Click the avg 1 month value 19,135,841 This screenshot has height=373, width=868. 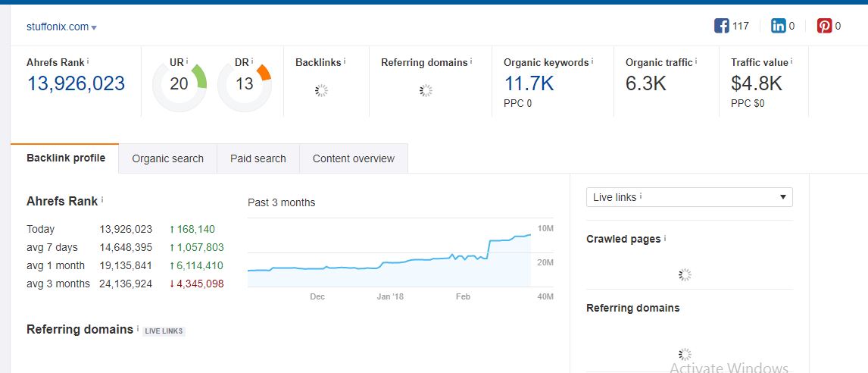pyautogui.click(x=126, y=266)
